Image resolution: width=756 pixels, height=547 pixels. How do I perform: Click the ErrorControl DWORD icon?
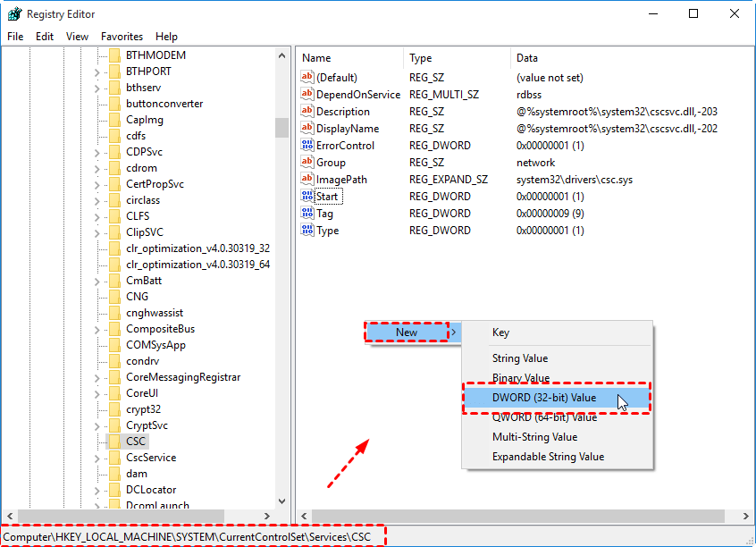click(307, 145)
